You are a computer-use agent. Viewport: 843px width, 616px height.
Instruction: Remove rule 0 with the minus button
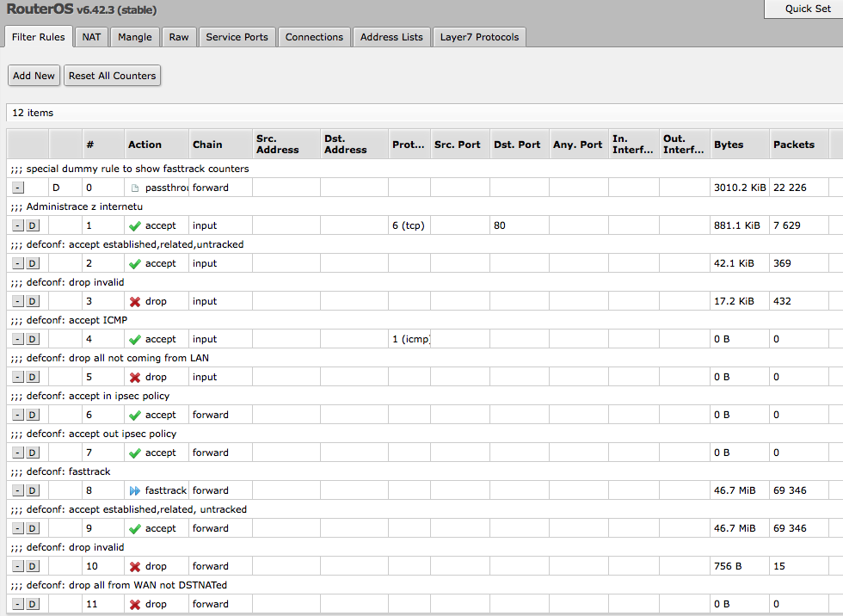click(18, 188)
